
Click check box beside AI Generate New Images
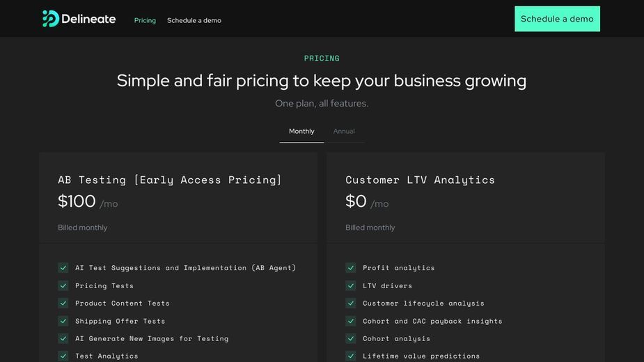point(63,338)
